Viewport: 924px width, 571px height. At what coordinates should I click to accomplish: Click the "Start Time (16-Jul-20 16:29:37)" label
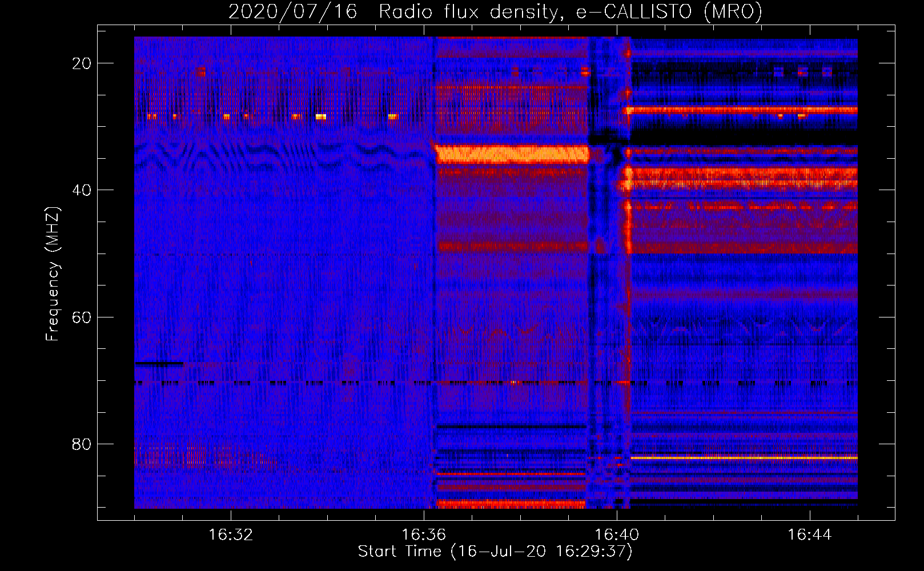click(x=495, y=552)
